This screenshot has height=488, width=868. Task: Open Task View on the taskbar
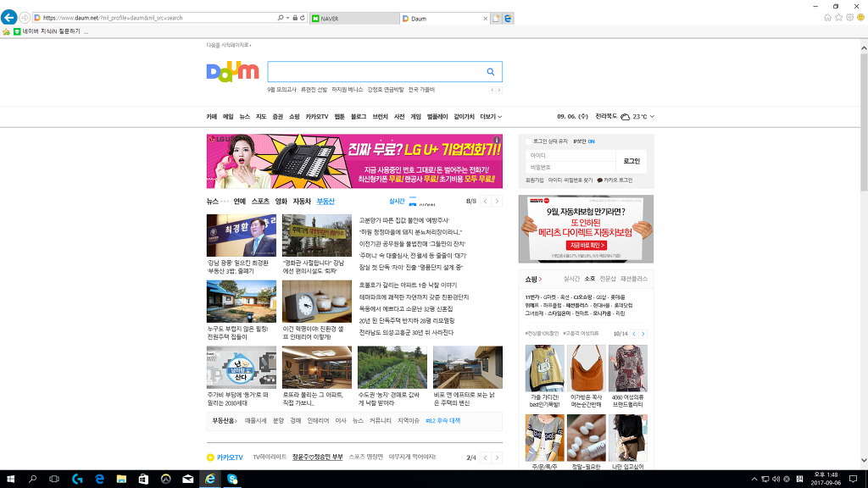(x=54, y=480)
